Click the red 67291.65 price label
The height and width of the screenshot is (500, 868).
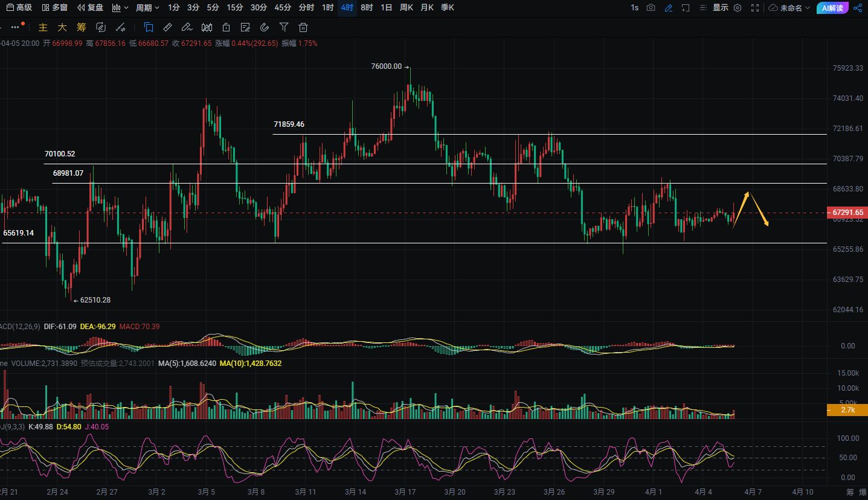[847, 213]
